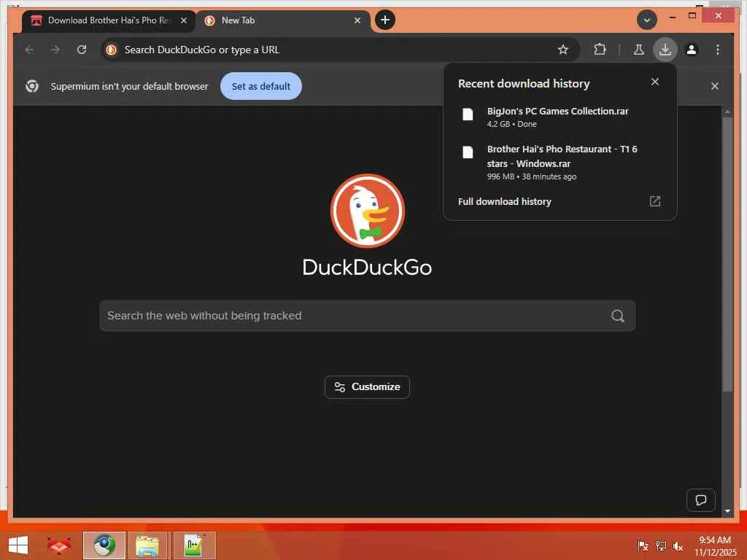Bookmark this tab with the star icon
The height and width of the screenshot is (560, 747).
click(x=562, y=50)
